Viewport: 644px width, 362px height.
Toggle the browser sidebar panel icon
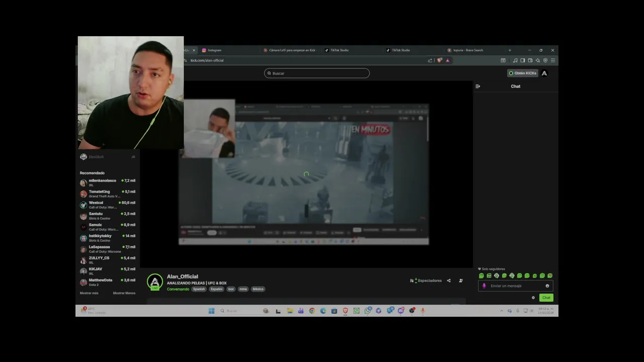pyautogui.click(x=523, y=60)
